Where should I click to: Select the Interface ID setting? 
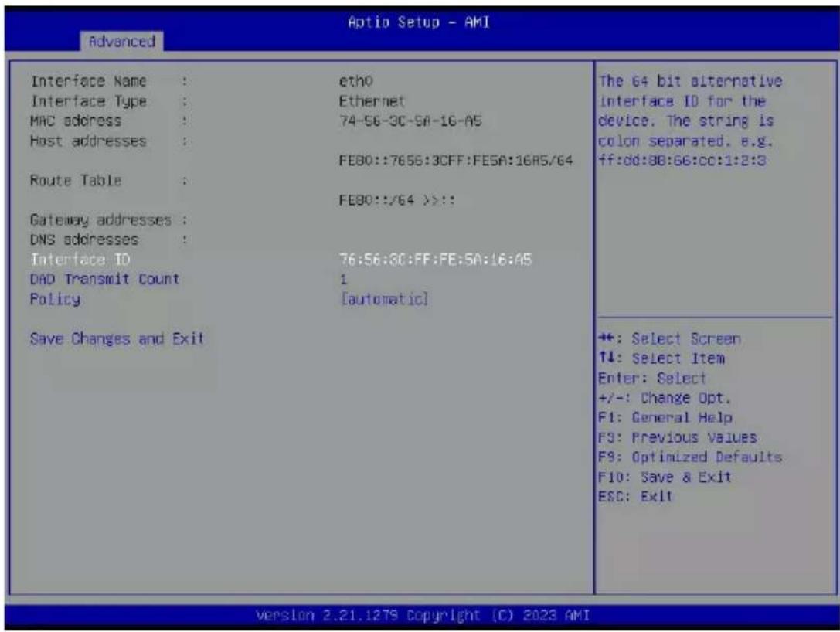pyautogui.click(x=80, y=260)
